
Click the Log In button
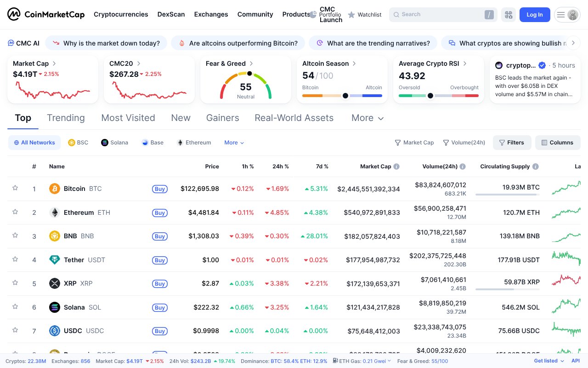point(534,14)
